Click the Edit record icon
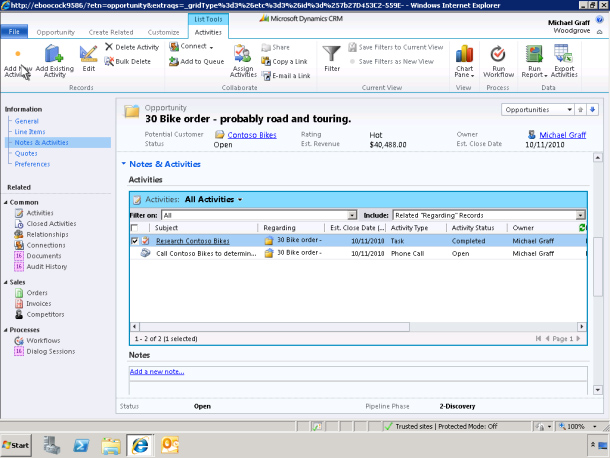Viewport: 610px width, 458px height. pos(89,55)
